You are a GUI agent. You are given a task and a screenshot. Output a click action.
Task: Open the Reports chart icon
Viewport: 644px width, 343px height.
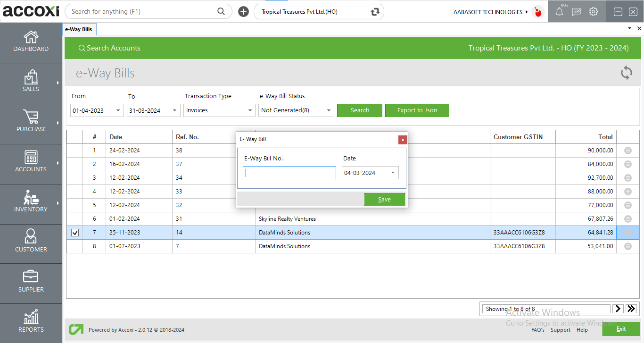31,317
